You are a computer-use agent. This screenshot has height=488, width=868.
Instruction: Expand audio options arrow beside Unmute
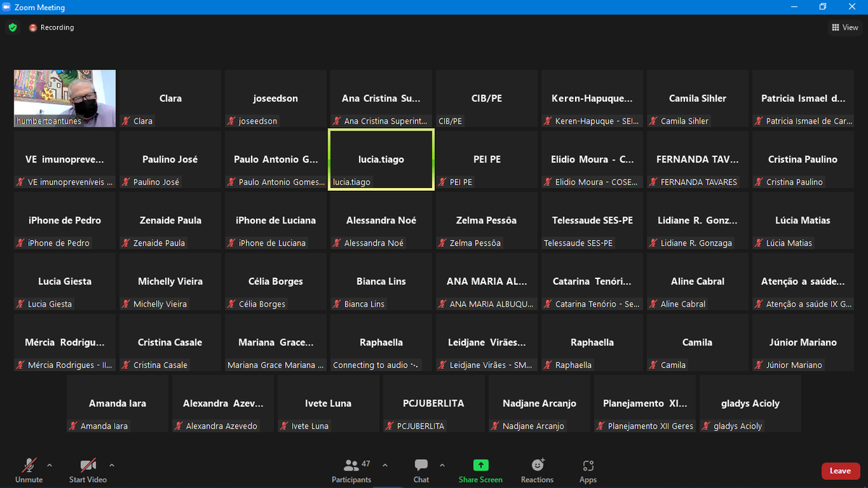tap(49, 465)
